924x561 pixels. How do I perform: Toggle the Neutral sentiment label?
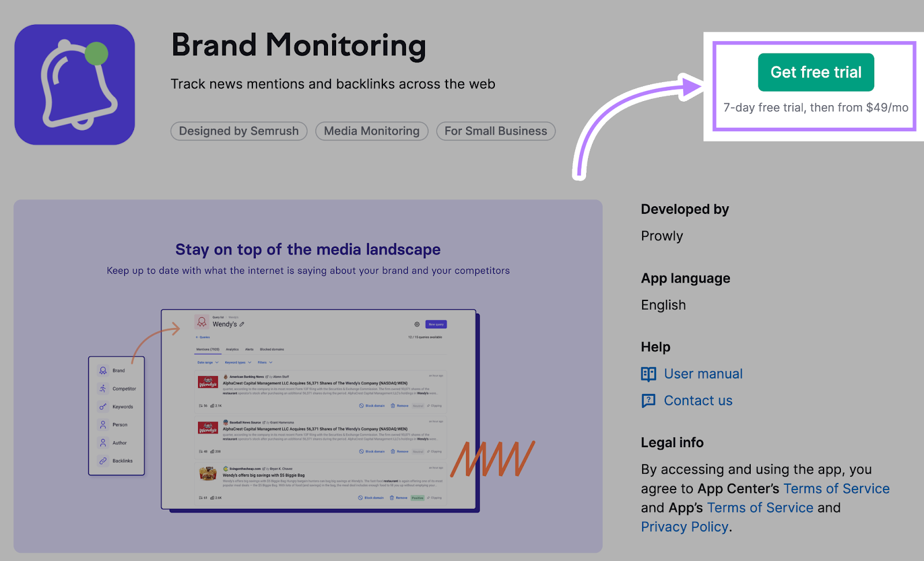click(x=418, y=406)
